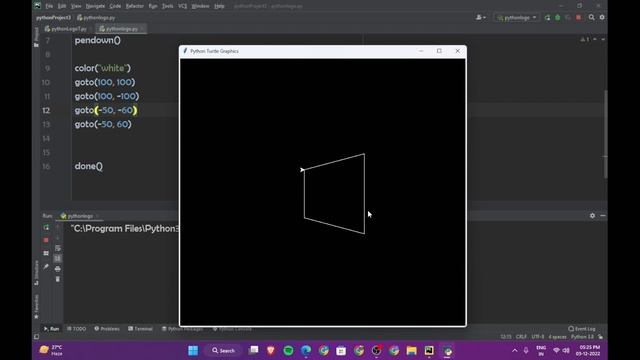Open Windows Start menu
640x360 pixels.
tap(193, 350)
